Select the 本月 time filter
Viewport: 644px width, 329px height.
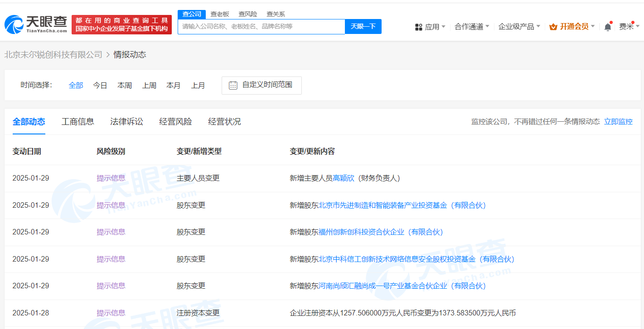[x=174, y=85]
